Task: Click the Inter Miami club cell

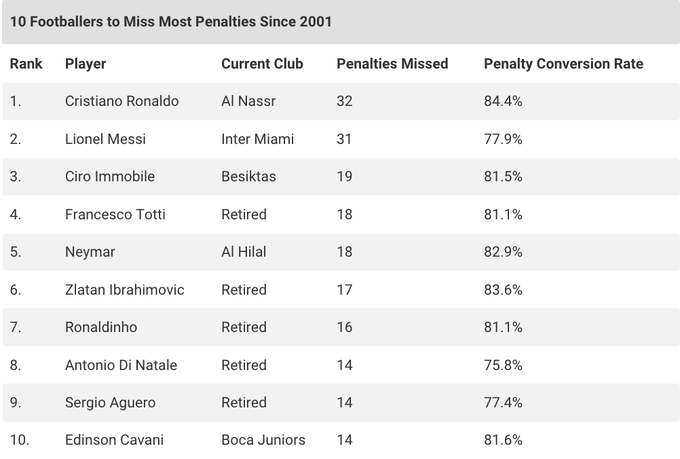Action: click(x=257, y=139)
